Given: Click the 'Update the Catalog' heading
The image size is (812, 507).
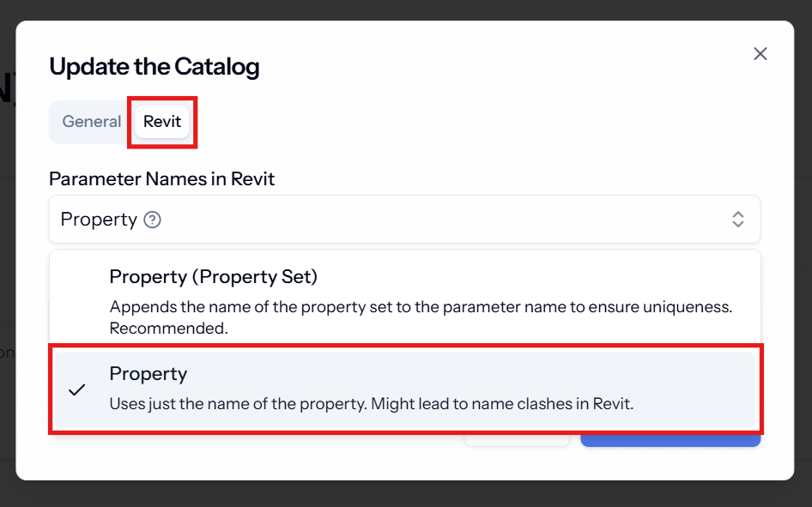Looking at the screenshot, I should click(155, 67).
